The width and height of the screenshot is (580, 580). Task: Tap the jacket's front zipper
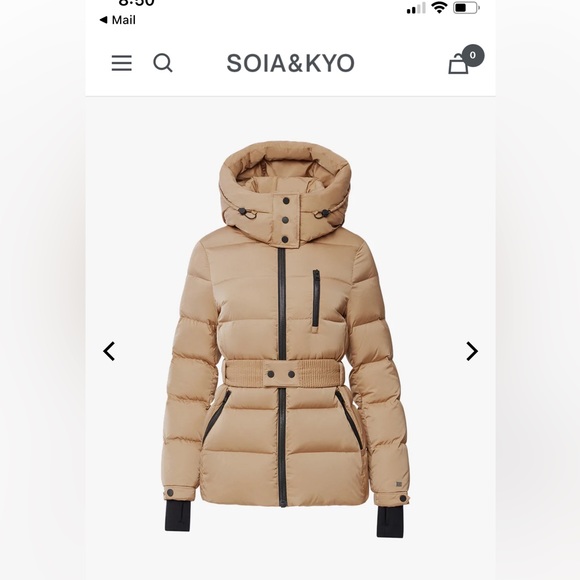point(282,377)
